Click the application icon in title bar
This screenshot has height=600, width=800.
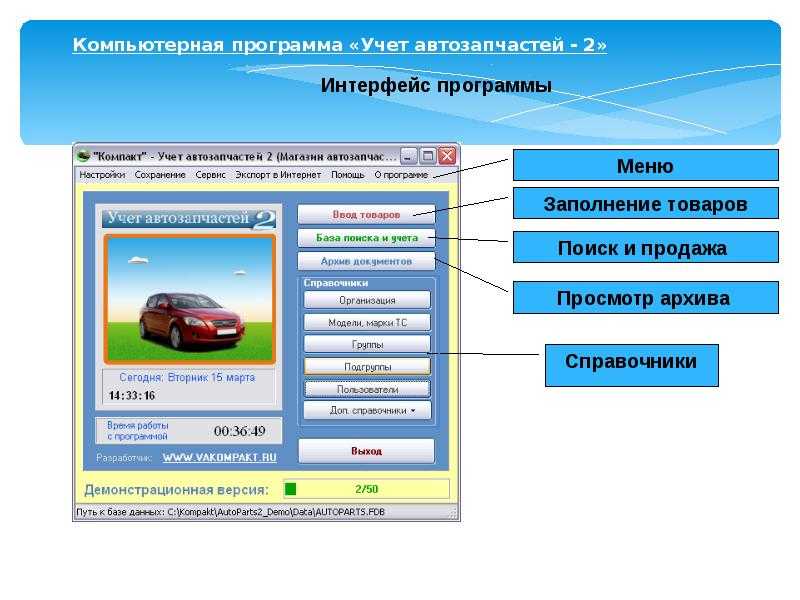click(x=83, y=156)
